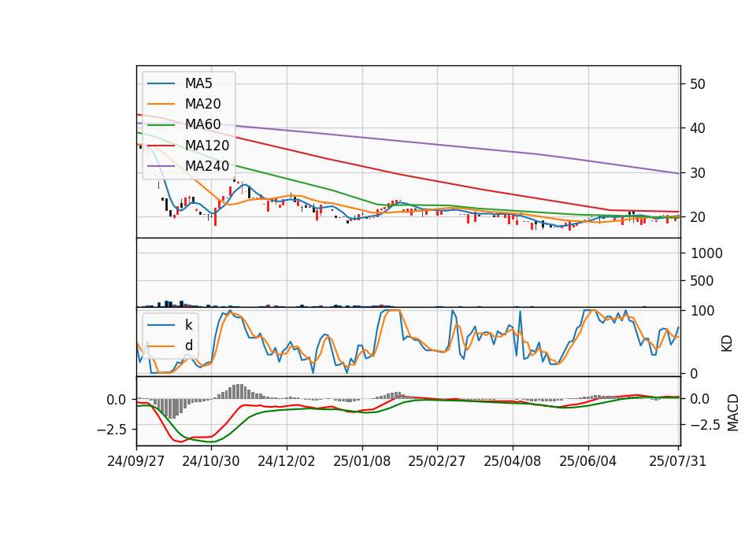
Task: Click the purple MA240 legend line sample
Action: [x=161, y=167]
